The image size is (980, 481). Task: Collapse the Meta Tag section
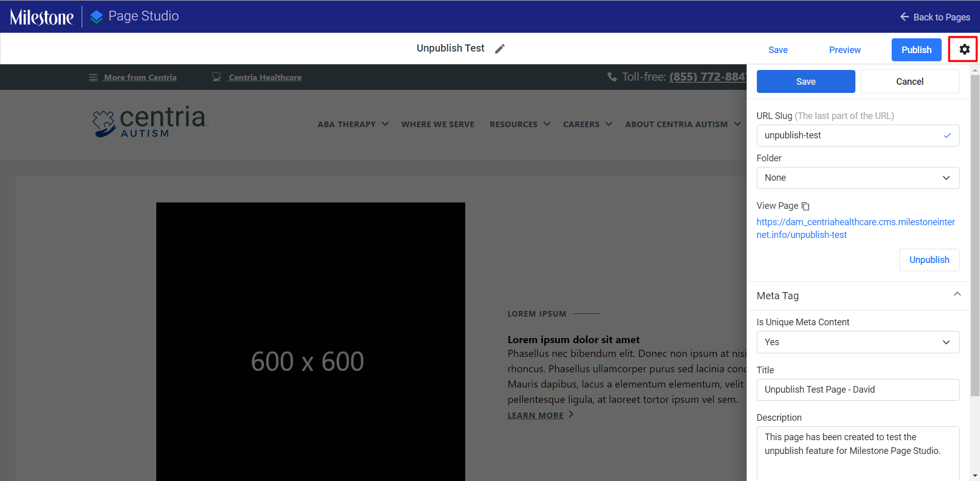click(x=957, y=294)
